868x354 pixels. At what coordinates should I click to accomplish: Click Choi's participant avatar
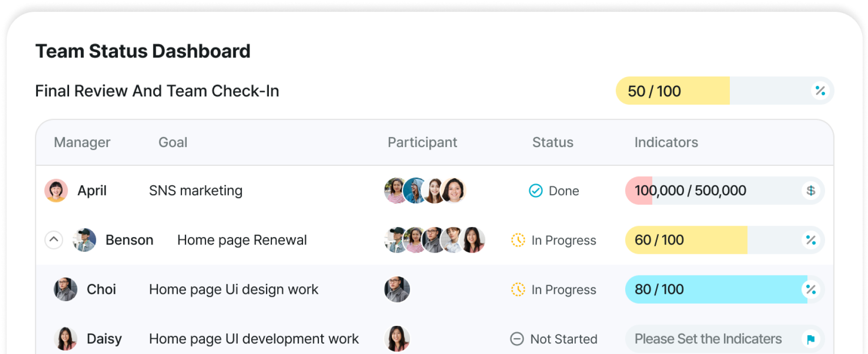click(x=397, y=289)
